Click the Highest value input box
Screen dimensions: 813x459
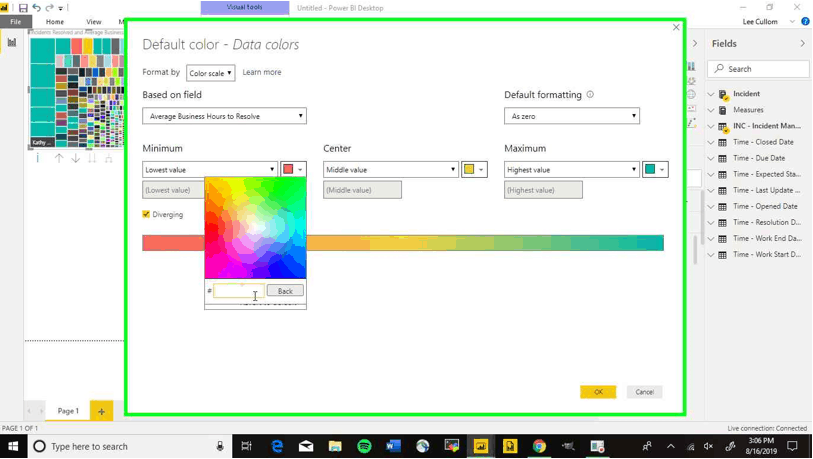543,190
